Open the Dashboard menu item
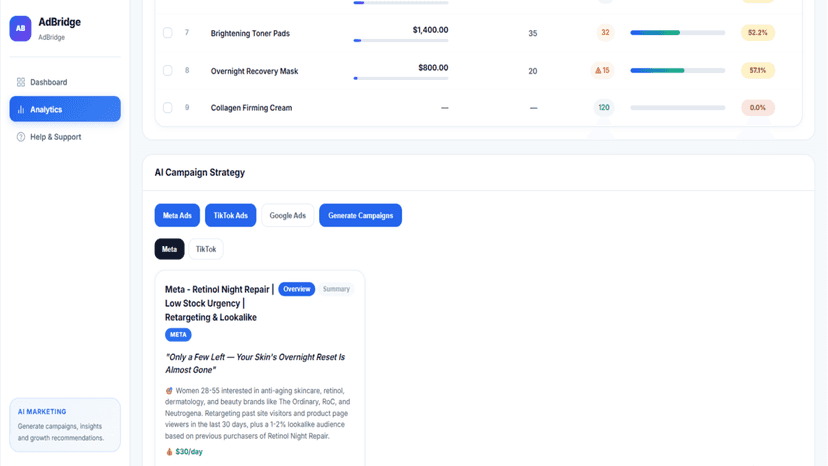The height and width of the screenshot is (466, 828). click(x=65, y=82)
